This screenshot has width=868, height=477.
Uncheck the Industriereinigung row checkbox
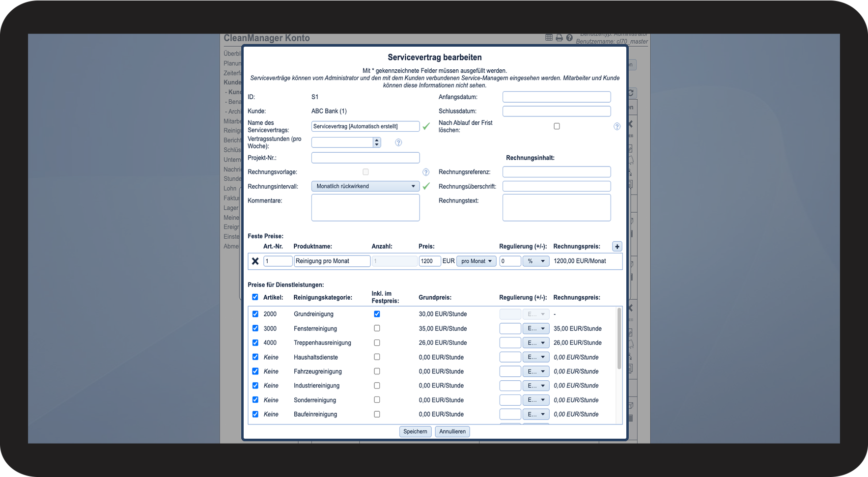click(x=255, y=386)
